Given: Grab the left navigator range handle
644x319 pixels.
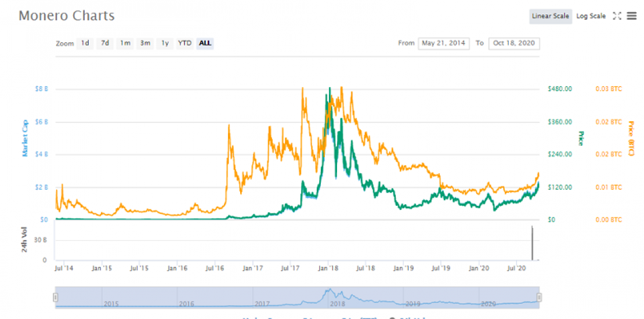Looking at the screenshot, I should tap(56, 297).
